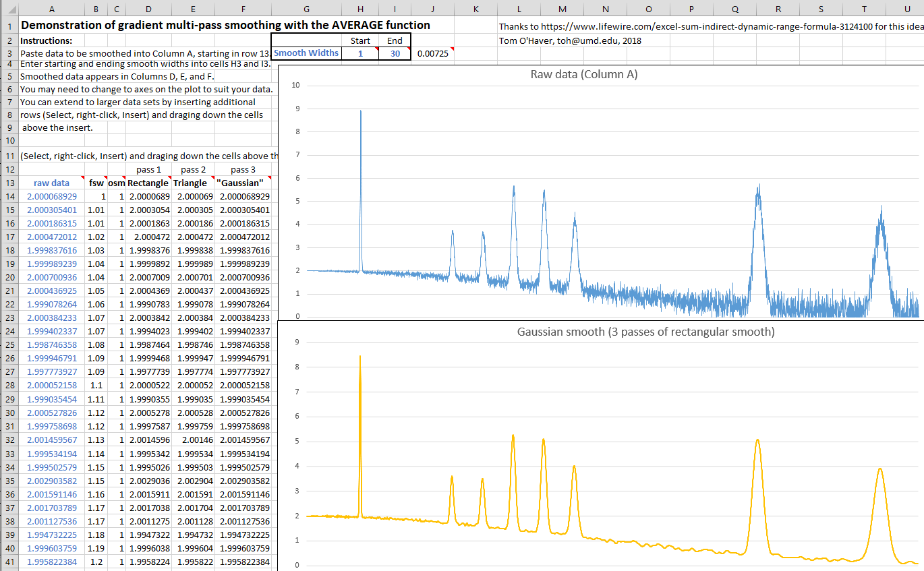This screenshot has height=571, width=924.
Task: Select the cell showing 0.00725
Action: [x=432, y=53]
